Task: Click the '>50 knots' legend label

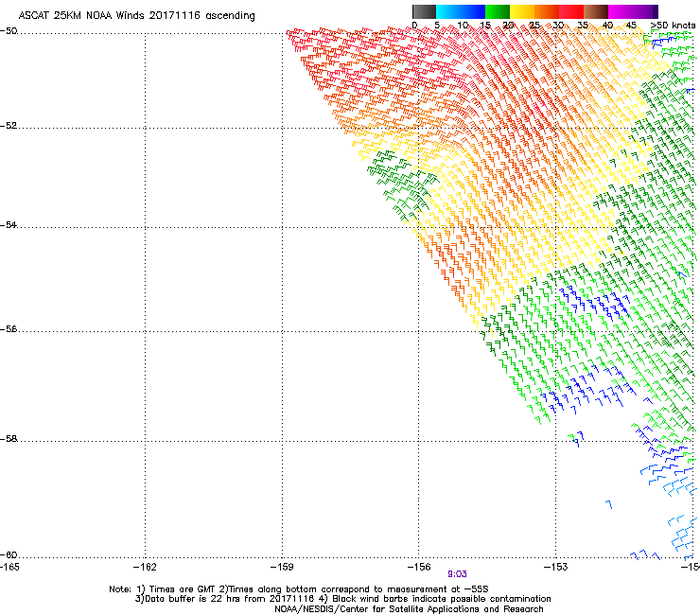Action: click(x=673, y=26)
